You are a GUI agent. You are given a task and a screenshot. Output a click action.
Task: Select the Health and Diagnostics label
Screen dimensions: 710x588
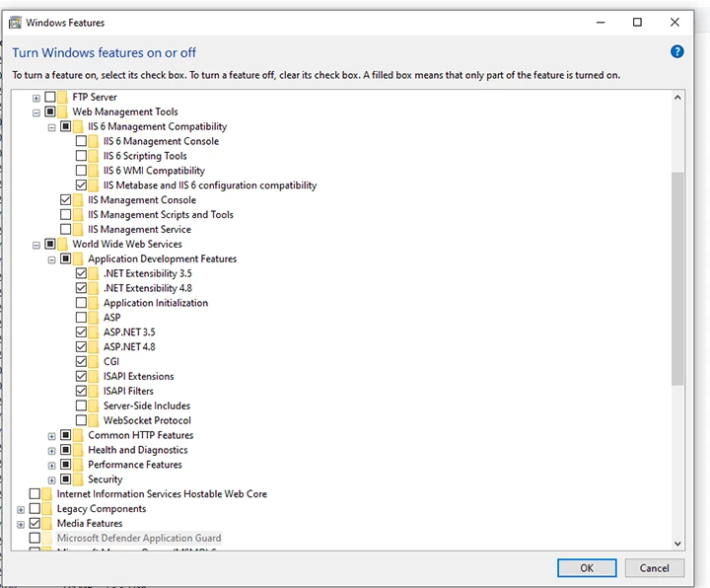pyautogui.click(x=138, y=450)
